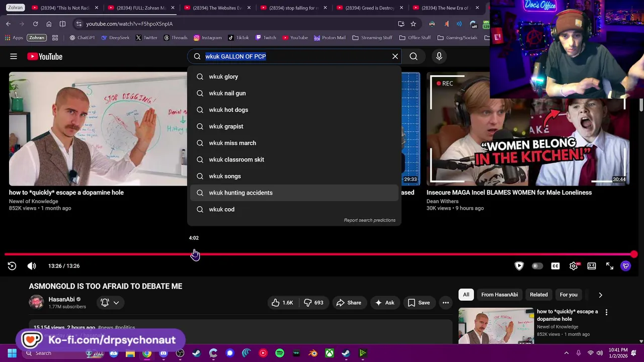Screen dimensions: 644x362
Task: Reload the page
Action: tap(35, 24)
